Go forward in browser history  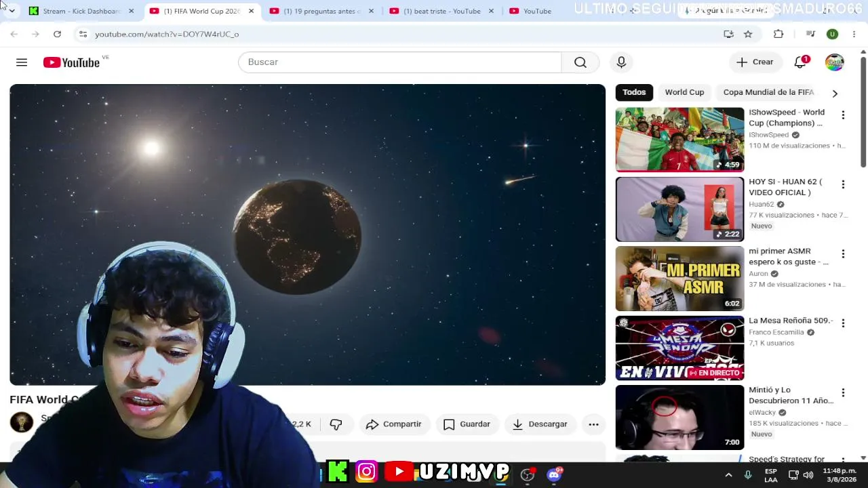35,34
